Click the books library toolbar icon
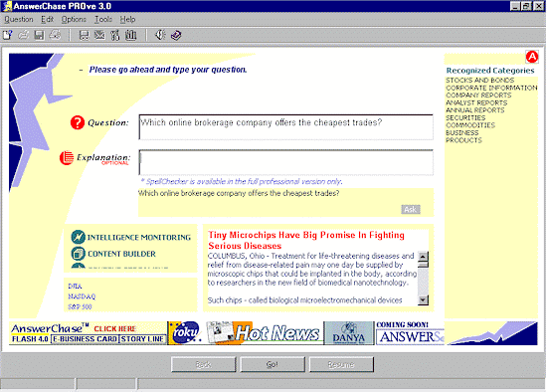Image resolution: width=547 pixels, height=392 pixels. pos(131,35)
